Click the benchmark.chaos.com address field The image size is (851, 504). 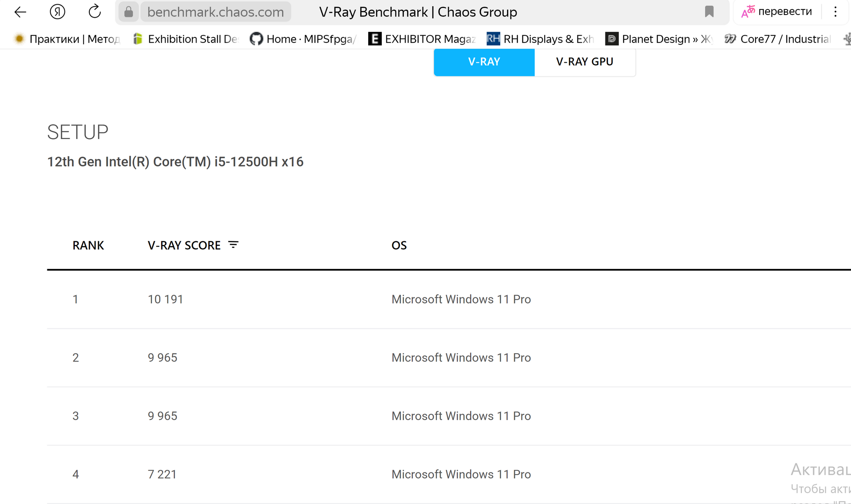(x=216, y=12)
